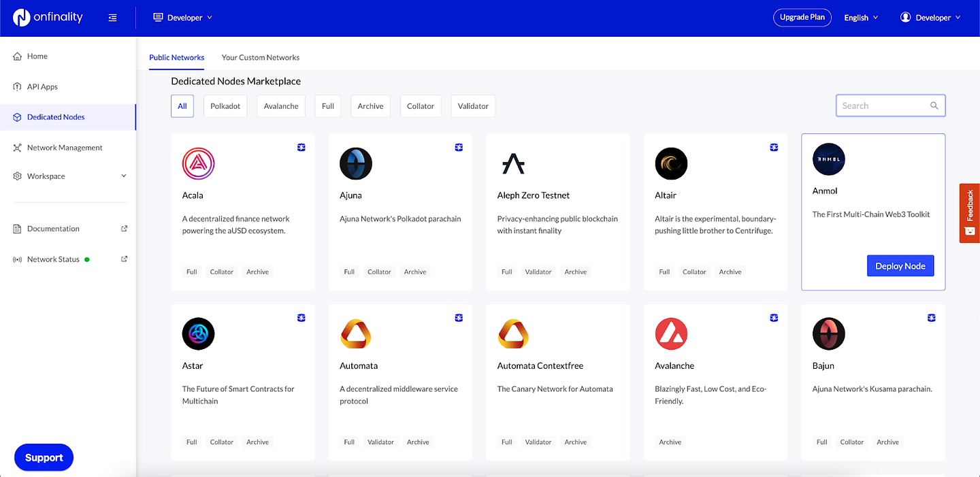Click the badge icon on Acala card
The width and height of the screenshot is (980, 477).
click(301, 147)
